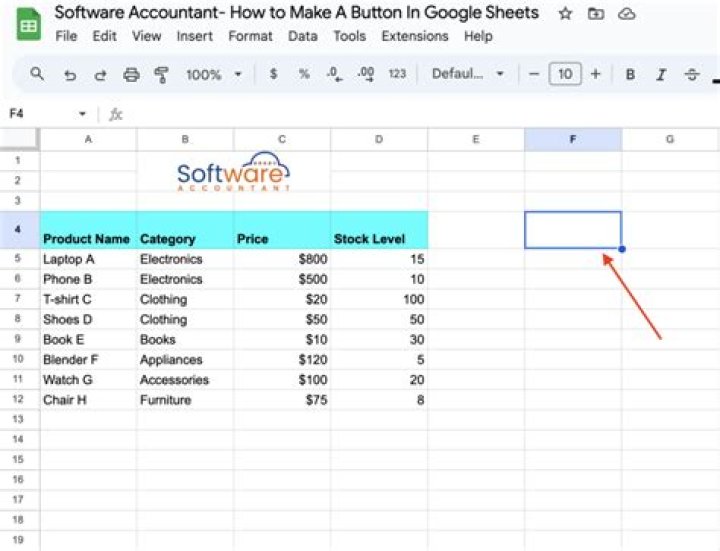Increase font size with plus button
Viewport: 720px width, 551px height.
click(596, 74)
